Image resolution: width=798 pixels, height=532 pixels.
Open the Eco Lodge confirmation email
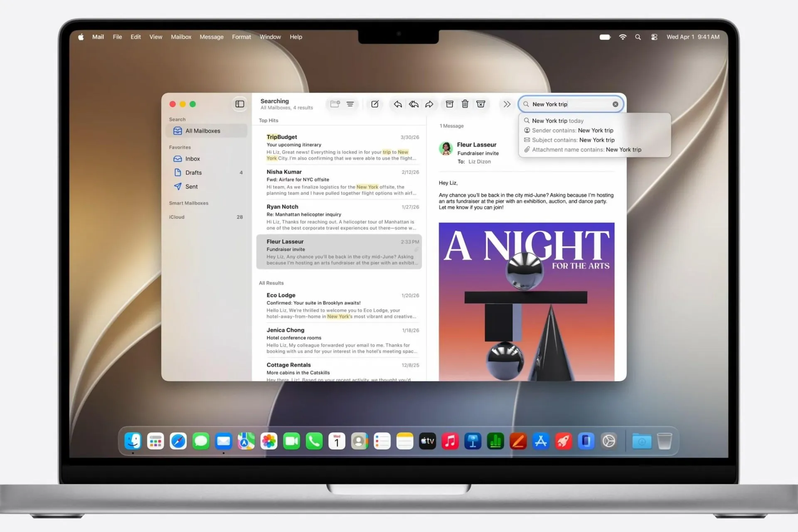339,306
